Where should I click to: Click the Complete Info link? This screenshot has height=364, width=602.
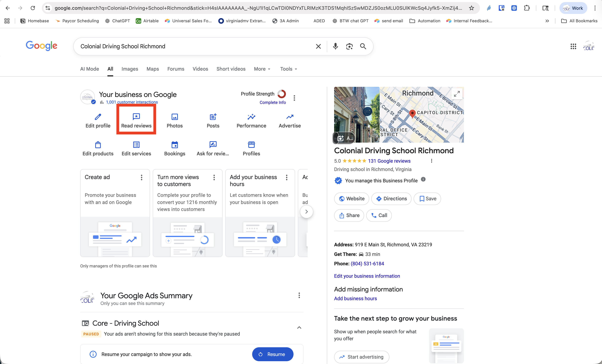(x=273, y=102)
